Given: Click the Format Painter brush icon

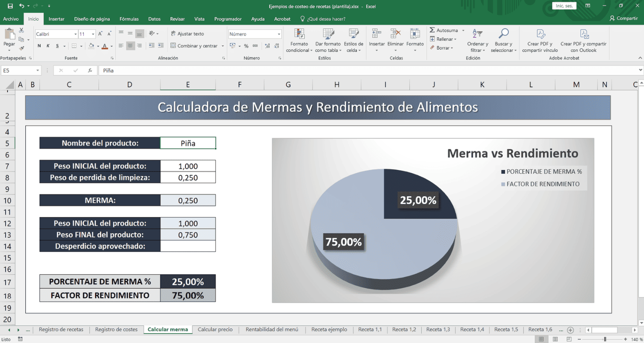Looking at the screenshot, I should (x=21, y=49).
